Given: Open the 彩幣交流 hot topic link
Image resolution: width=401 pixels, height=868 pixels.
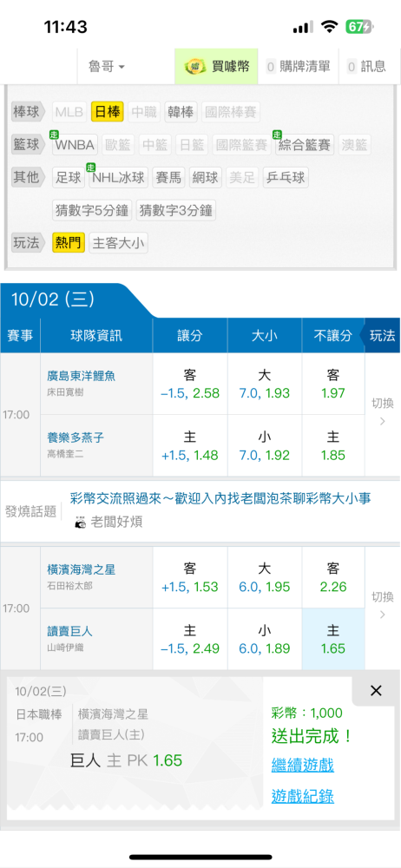Looking at the screenshot, I should (x=220, y=497).
